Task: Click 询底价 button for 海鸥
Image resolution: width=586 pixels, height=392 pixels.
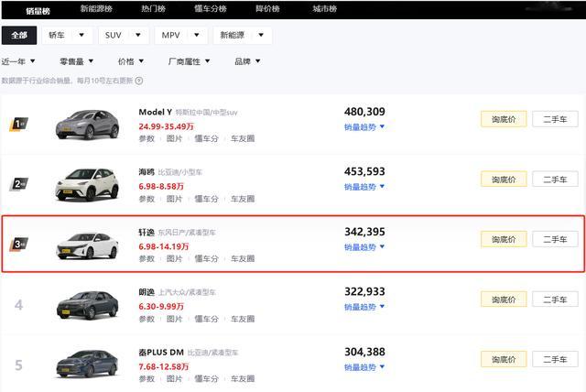Action: click(x=504, y=180)
